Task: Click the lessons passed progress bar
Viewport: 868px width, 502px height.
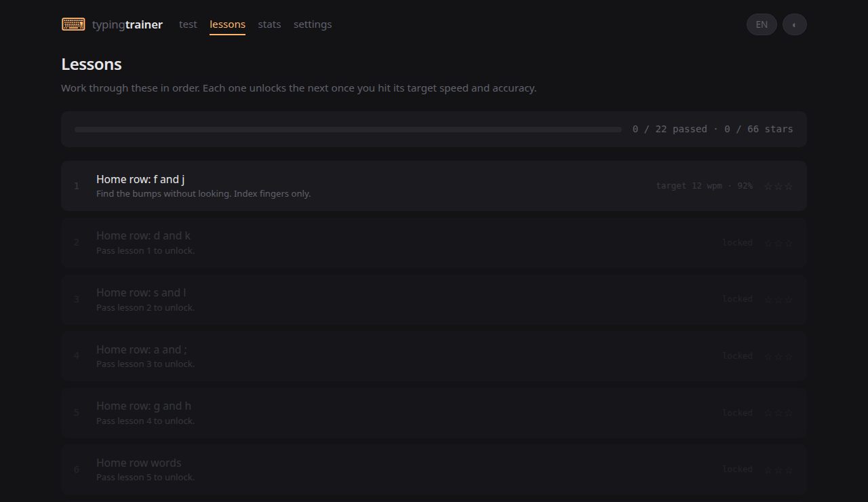Action: coord(348,129)
